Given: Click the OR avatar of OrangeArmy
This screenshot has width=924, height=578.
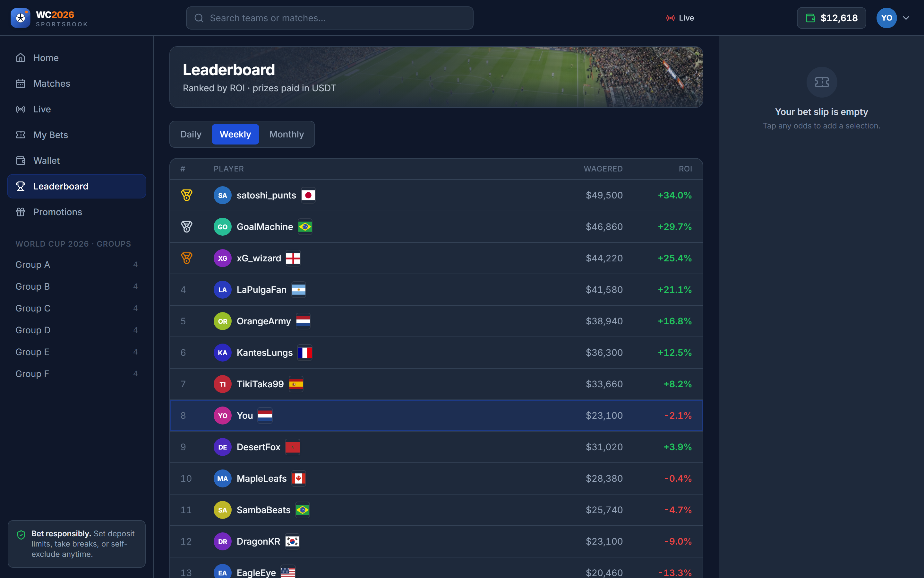Looking at the screenshot, I should [x=223, y=321].
